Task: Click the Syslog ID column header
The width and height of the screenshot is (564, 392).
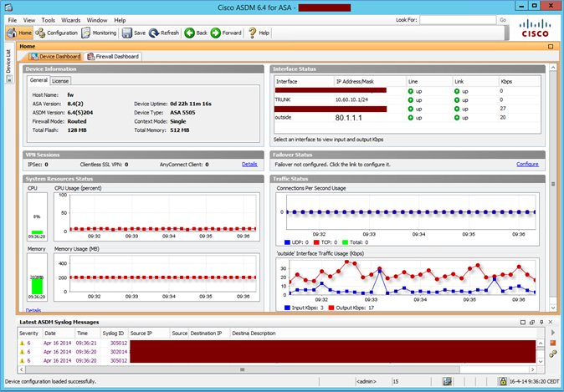Action: [114, 333]
